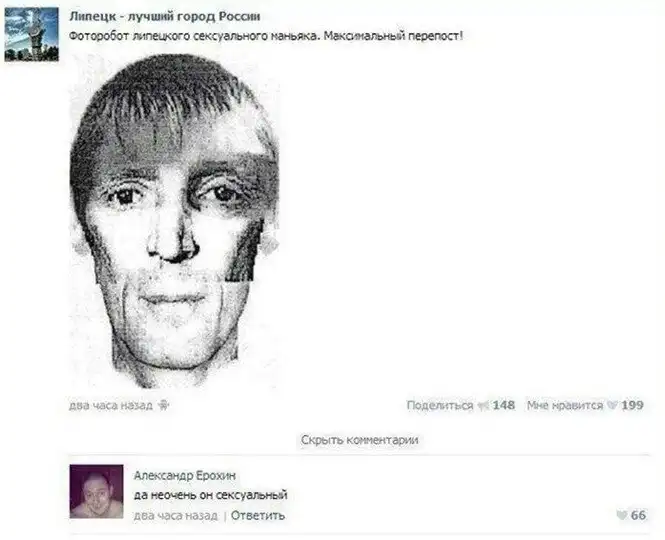Toggle the heart icon next to 199
The height and width of the screenshot is (540, 665).
[612, 406]
